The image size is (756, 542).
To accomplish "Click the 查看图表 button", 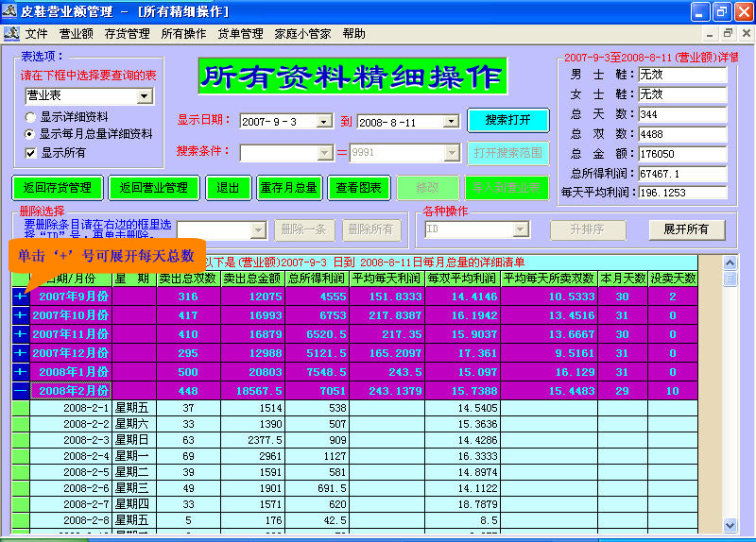I will click(359, 187).
